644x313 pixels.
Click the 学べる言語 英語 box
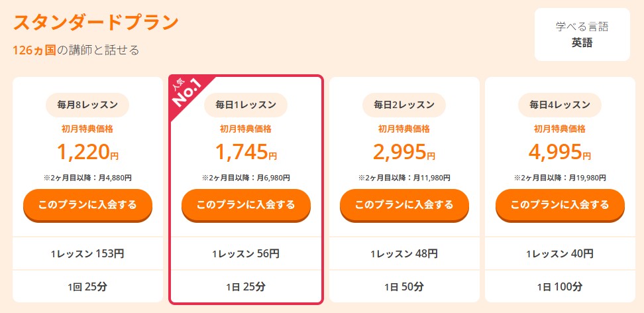click(x=582, y=34)
